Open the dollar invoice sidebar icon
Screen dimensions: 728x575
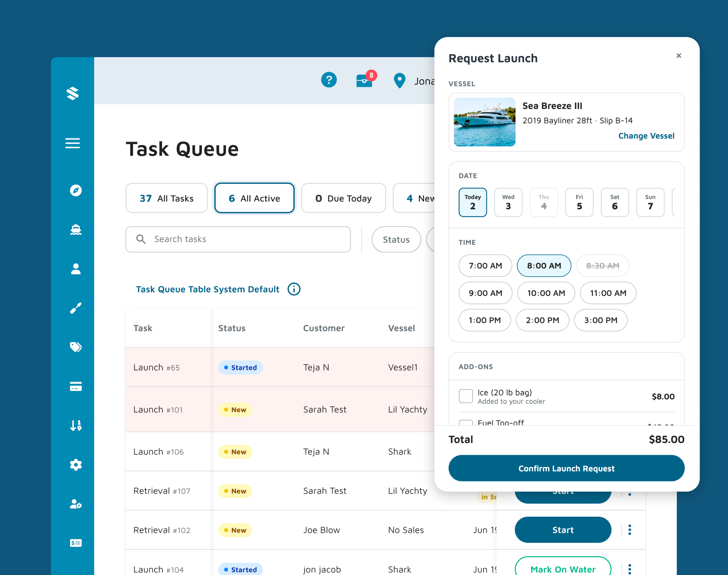coord(76,543)
